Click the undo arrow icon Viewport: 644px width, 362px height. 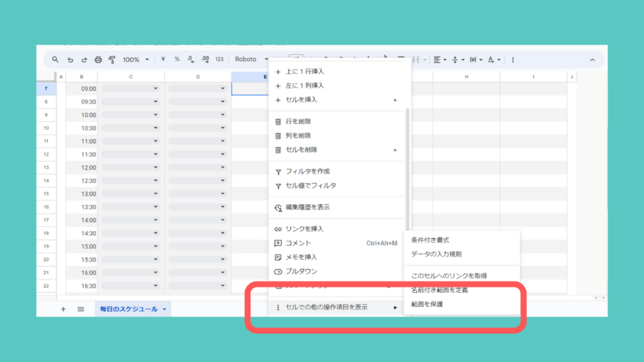click(x=70, y=60)
